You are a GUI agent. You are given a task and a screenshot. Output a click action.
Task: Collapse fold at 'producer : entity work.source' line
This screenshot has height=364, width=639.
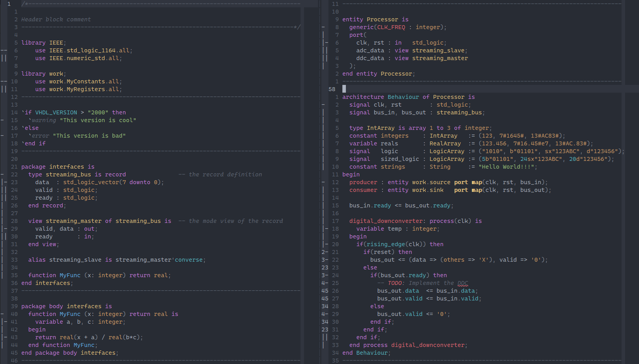(x=323, y=182)
